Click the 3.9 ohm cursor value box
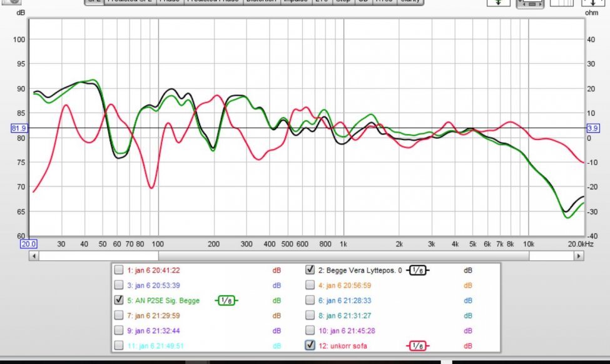Image resolution: width=610 pixels, height=364 pixels. click(x=593, y=128)
